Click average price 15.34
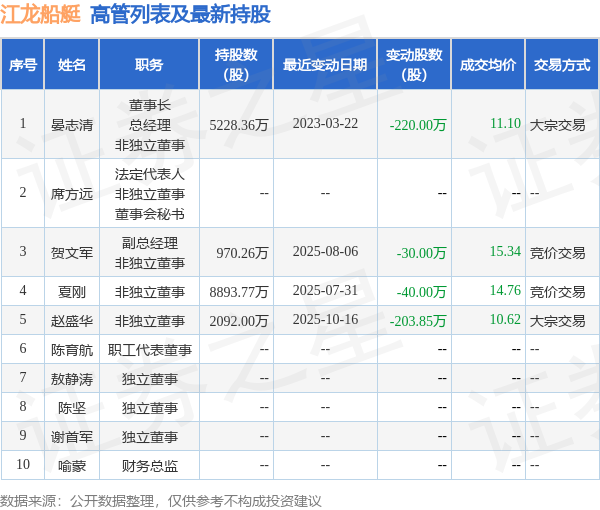The image size is (600, 510). click(x=505, y=251)
